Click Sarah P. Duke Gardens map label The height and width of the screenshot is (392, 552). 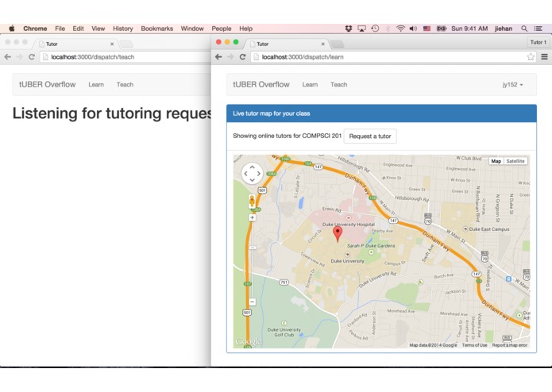point(371,246)
